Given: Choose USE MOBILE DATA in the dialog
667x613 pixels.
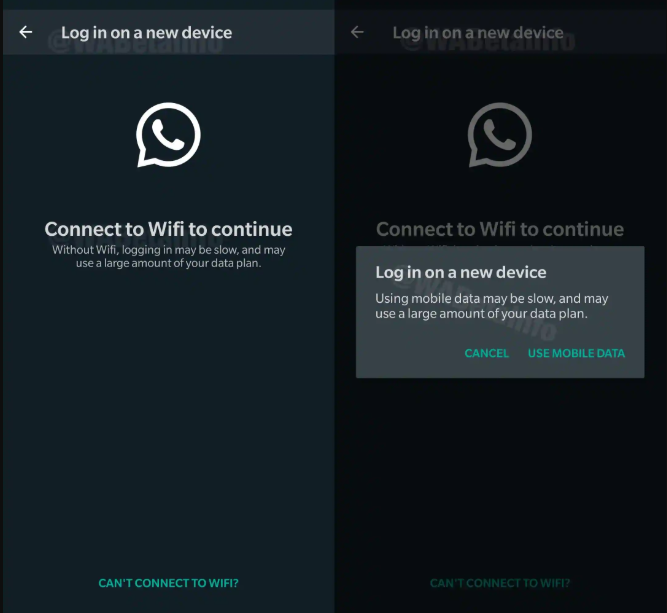Looking at the screenshot, I should click(576, 353).
